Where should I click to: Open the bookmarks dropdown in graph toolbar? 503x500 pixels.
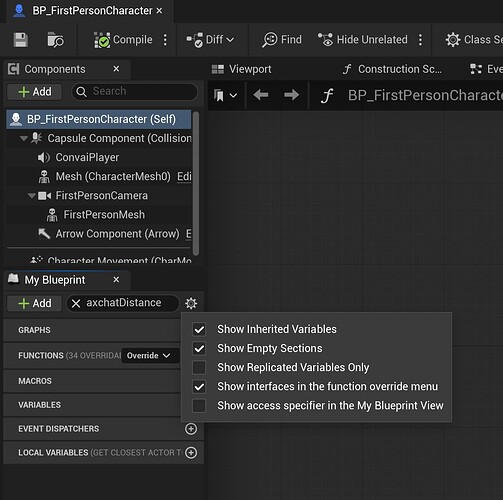[x=225, y=96]
